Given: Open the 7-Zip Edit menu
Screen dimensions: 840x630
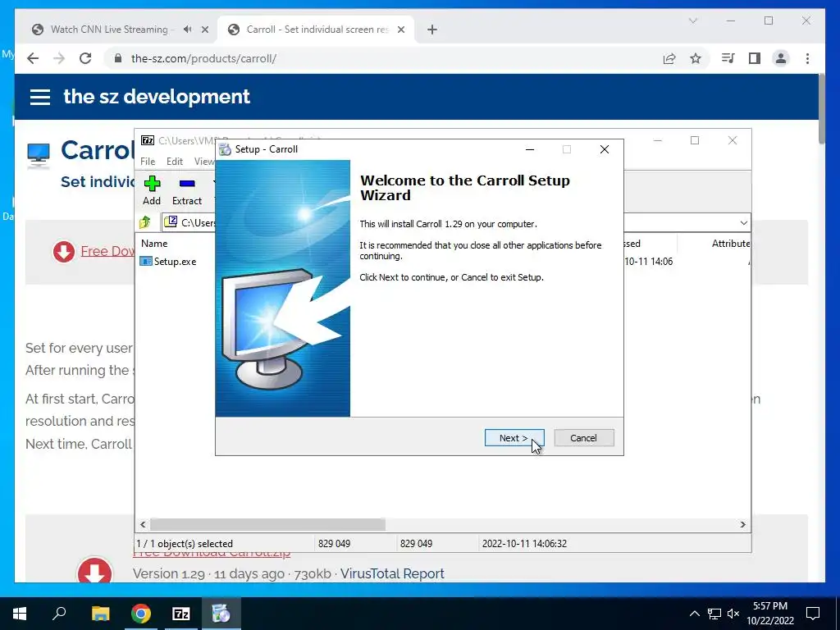Looking at the screenshot, I should tap(174, 162).
